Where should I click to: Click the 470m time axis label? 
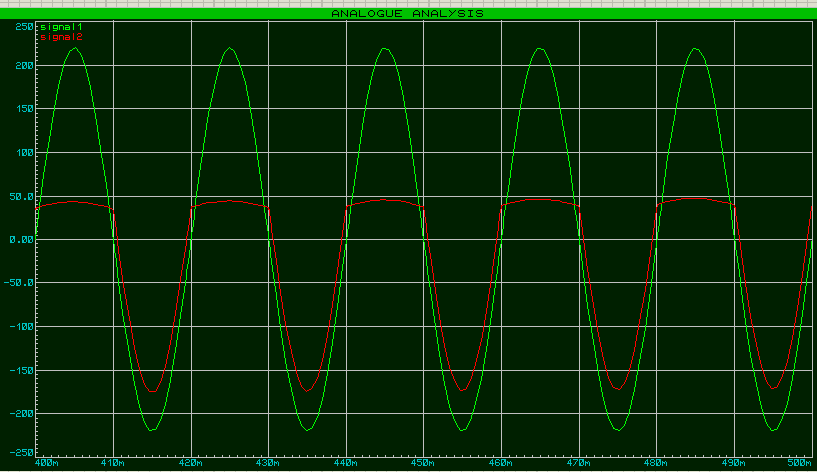tap(578, 463)
